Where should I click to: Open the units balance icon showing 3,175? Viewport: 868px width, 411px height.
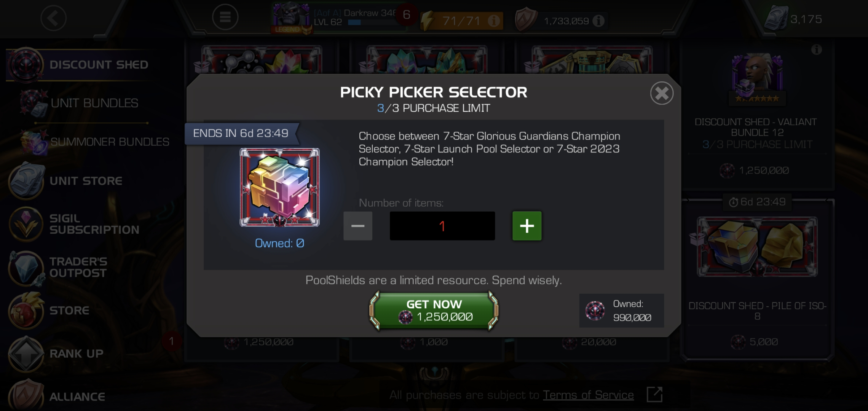coord(776,18)
